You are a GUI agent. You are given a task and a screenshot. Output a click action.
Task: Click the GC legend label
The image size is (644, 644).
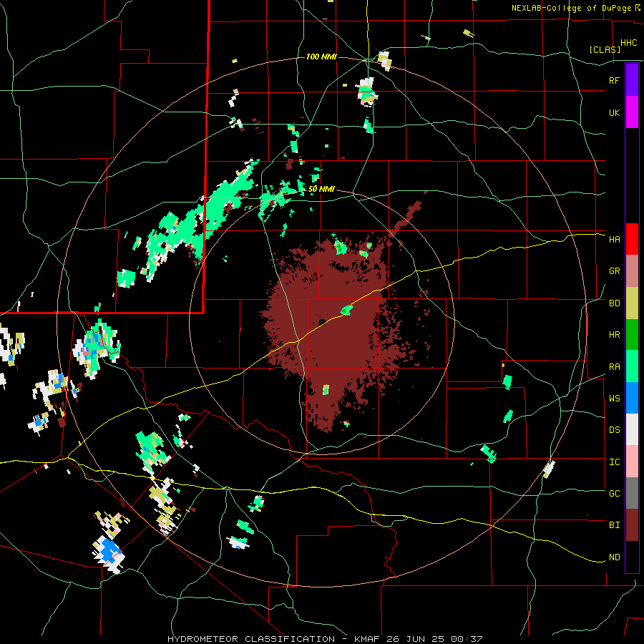(x=614, y=493)
